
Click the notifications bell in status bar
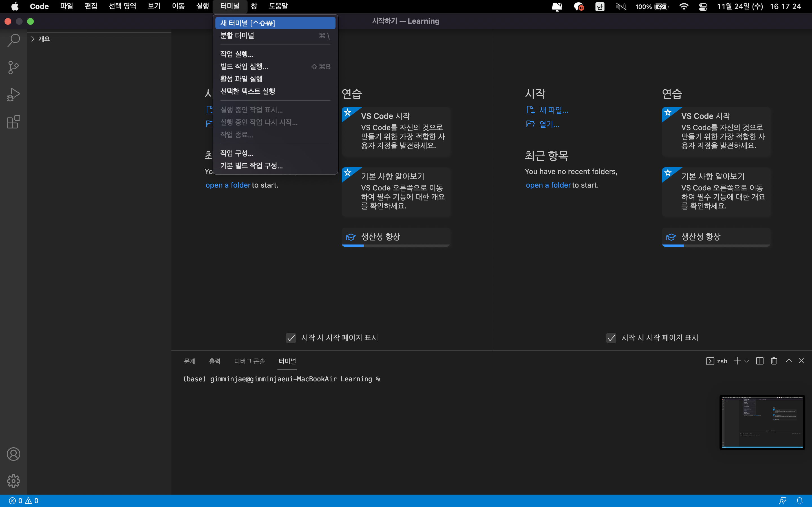(800, 501)
